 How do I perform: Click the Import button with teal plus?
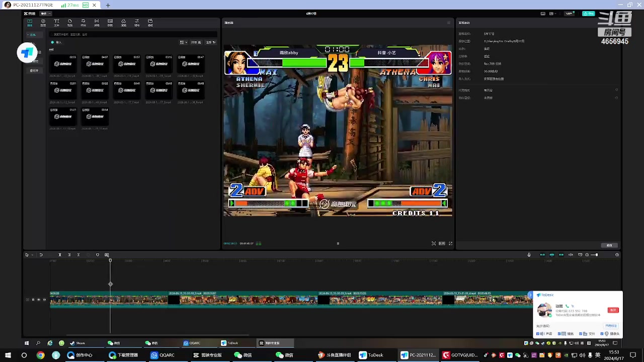(x=56, y=42)
